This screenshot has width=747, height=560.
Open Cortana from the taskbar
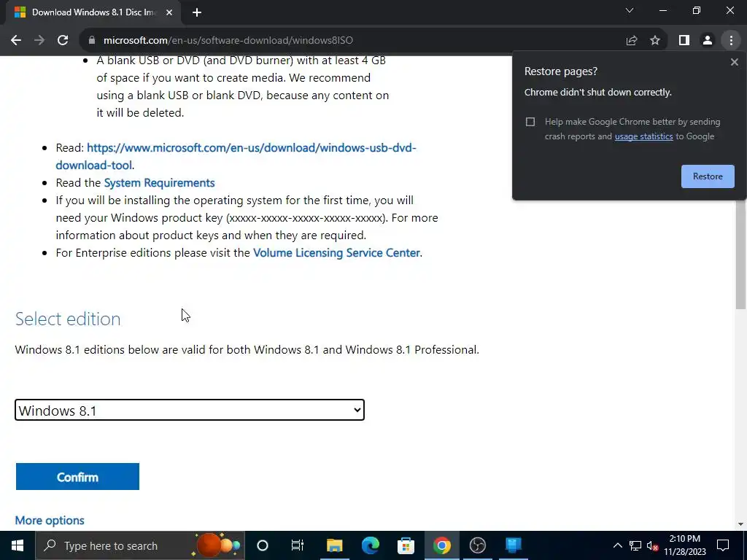[x=263, y=545]
